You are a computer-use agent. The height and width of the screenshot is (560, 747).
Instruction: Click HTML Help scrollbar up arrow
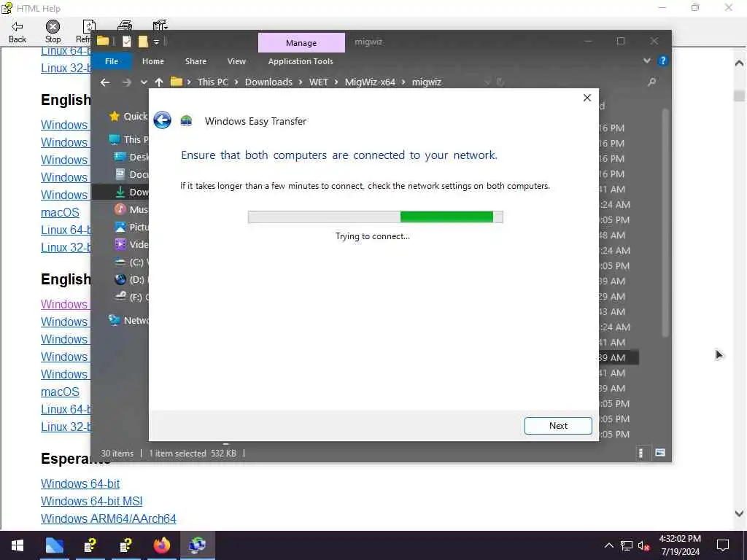pyautogui.click(x=739, y=63)
